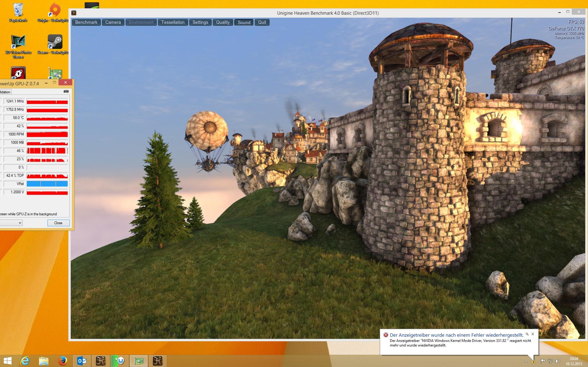Click the greyed Environment menu
Viewport: 588px width, 367px height.
pos(141,22)
